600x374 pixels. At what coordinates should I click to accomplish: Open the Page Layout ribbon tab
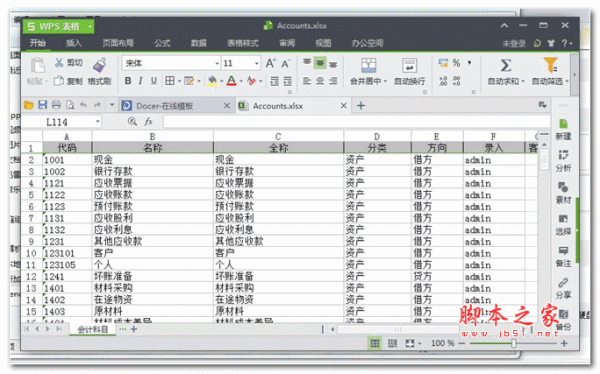point(118,43)
